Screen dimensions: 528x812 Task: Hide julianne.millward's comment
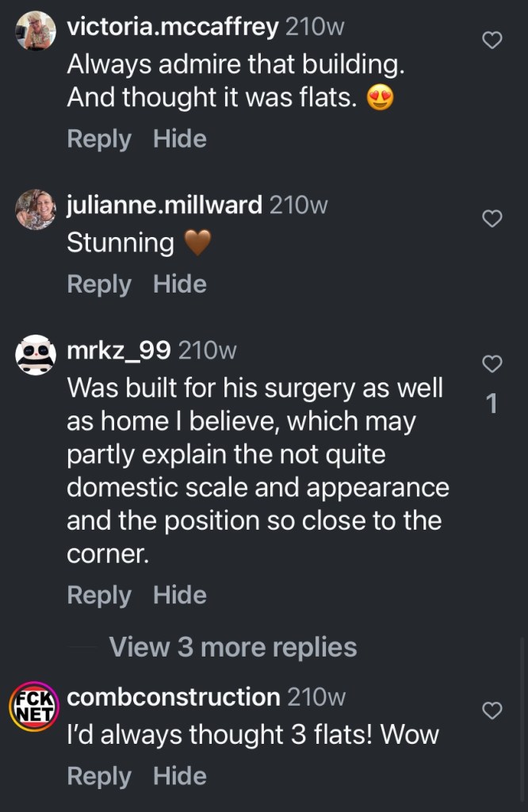tap(180, 284)
